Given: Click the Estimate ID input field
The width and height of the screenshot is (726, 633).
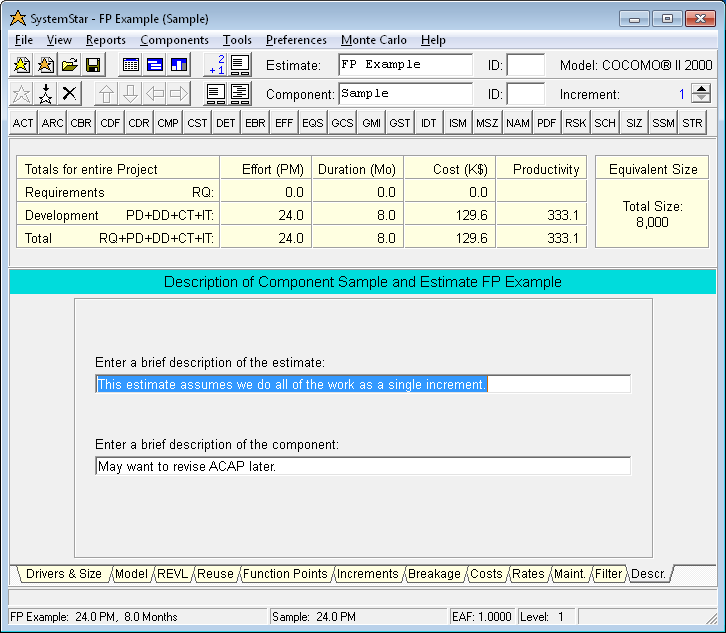Looking at the screenshot, I should [526, 65].
